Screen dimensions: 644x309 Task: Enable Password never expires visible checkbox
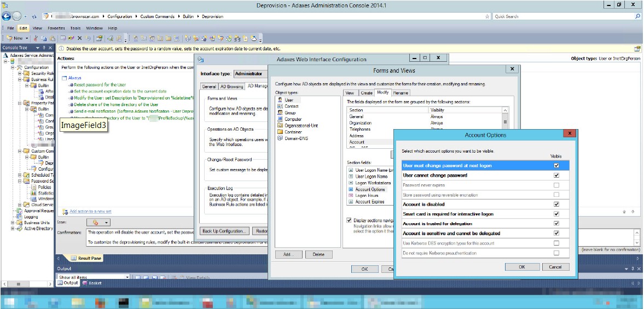coord(556,185)
